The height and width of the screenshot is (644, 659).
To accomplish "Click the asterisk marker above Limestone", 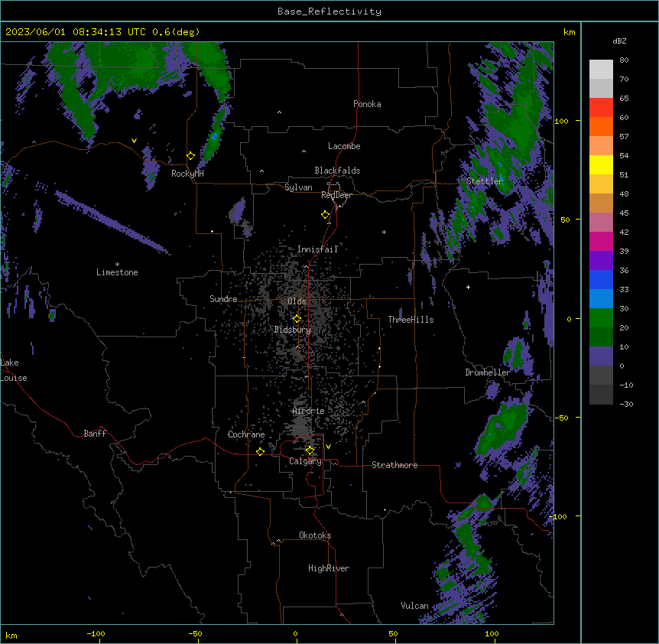I will tap(117, 265).
